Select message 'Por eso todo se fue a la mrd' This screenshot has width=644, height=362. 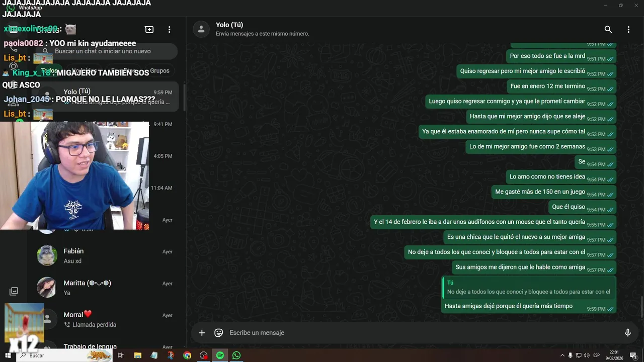[x=561, y=56]
